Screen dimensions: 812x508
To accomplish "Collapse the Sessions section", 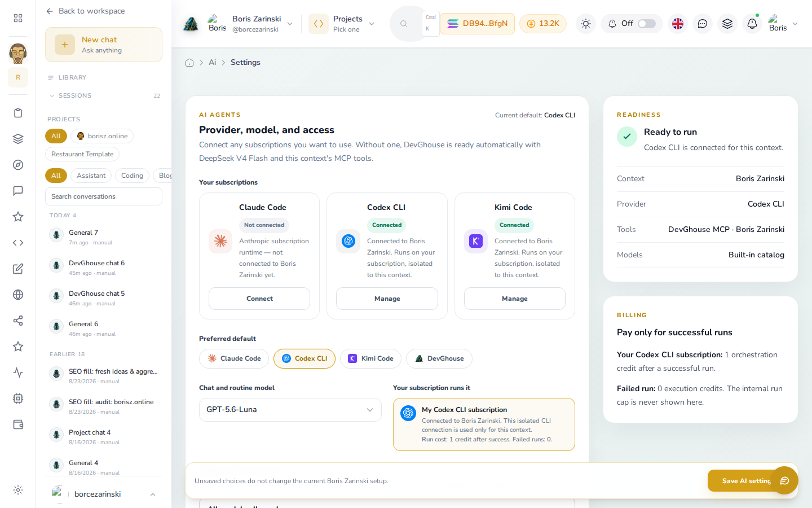I will pos(104,96).
